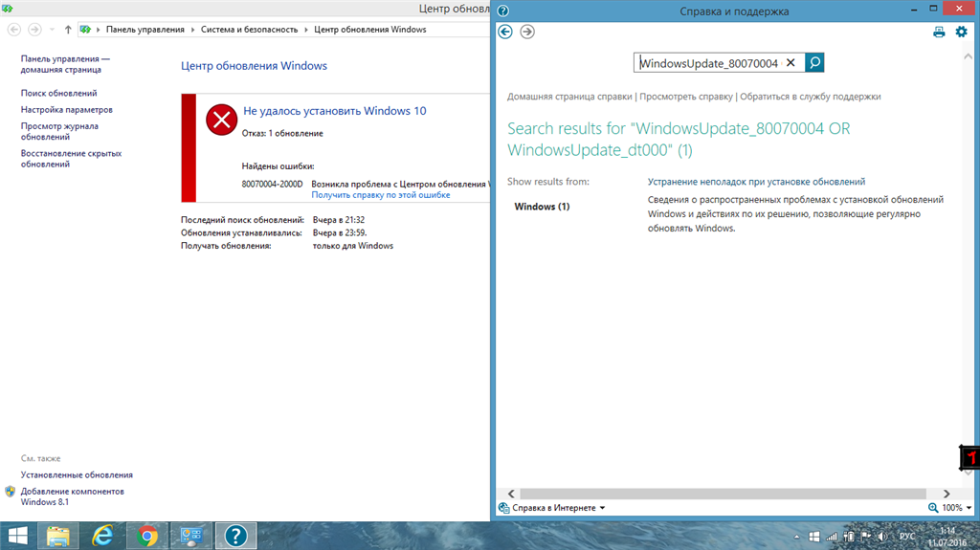Open the Help settings gear icon
Viewport: 980px width, 550px height.
961,32
